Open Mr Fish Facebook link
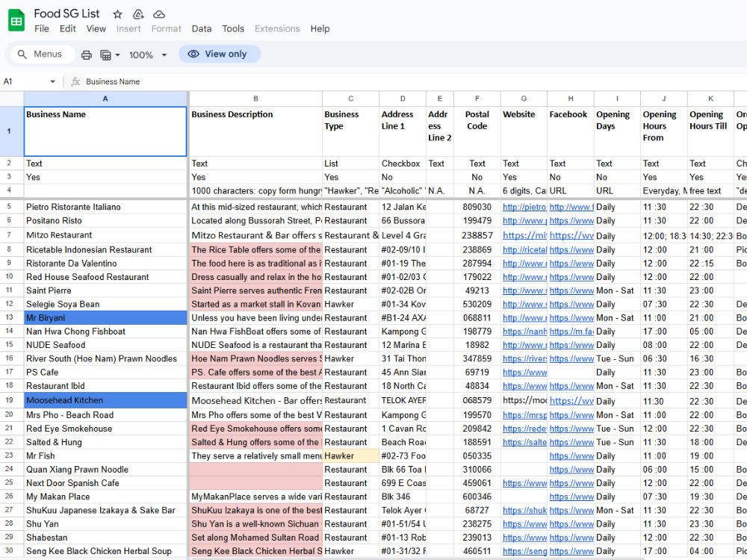Image resolution: width=747 pixels, height=560 pixels. click(x=571, y=455)
